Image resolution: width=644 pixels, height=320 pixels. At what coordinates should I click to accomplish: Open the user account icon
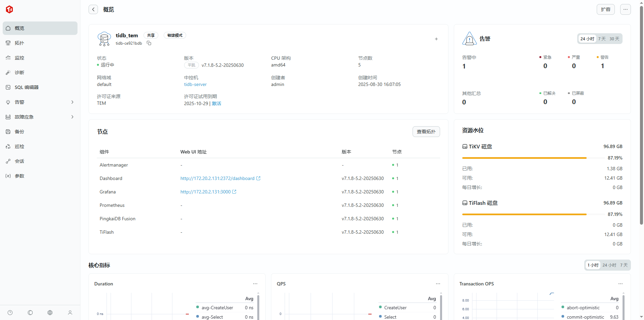(70, 313)
